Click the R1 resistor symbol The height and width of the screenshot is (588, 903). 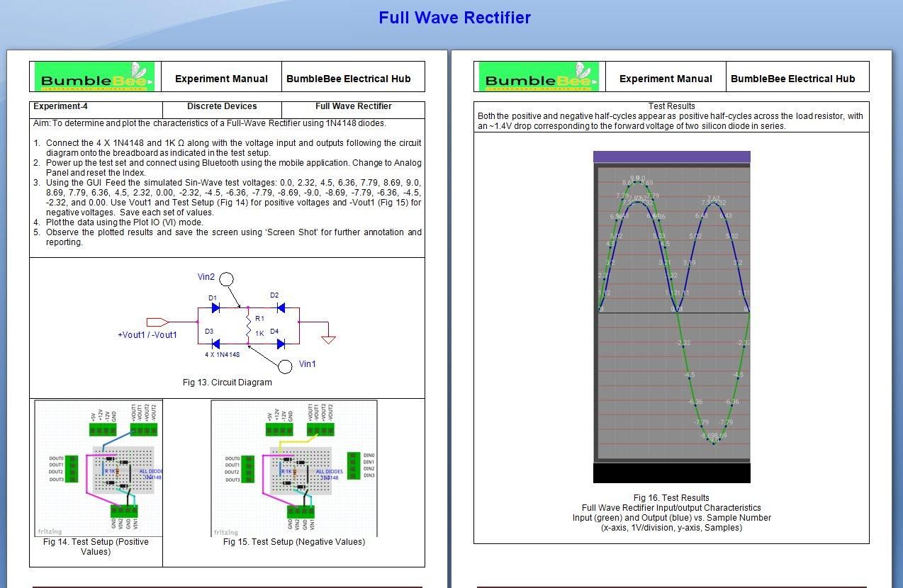pyautogui.click(x=248, y=326)
